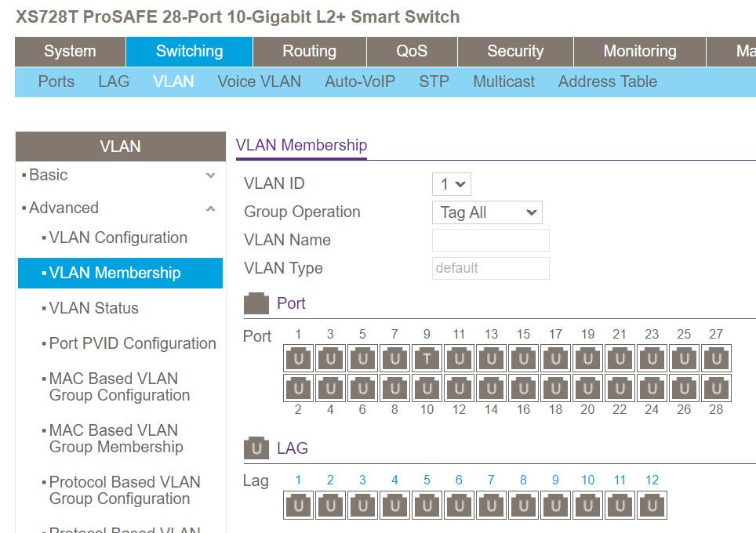Go to the Address Table submenu
The image size is (756, 533).
point(608,82)
